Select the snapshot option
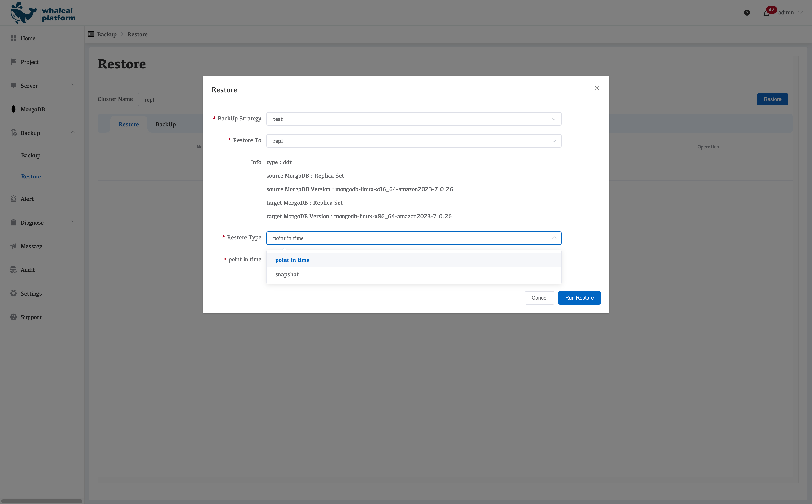812x504 pixels. pyautogui.click(x=287, y=274)
